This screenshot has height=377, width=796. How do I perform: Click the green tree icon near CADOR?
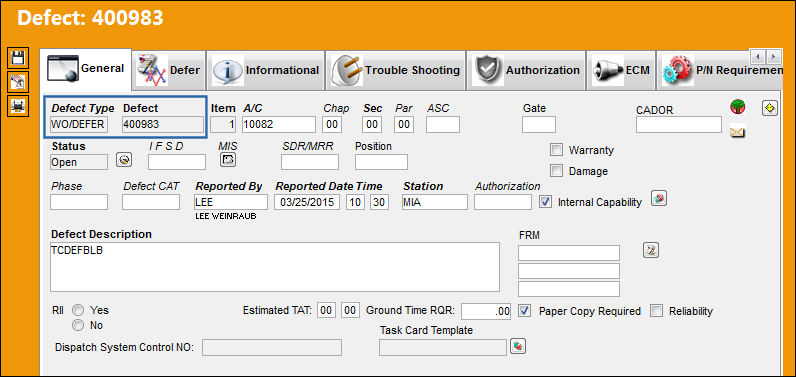click(x=737, y=107)
